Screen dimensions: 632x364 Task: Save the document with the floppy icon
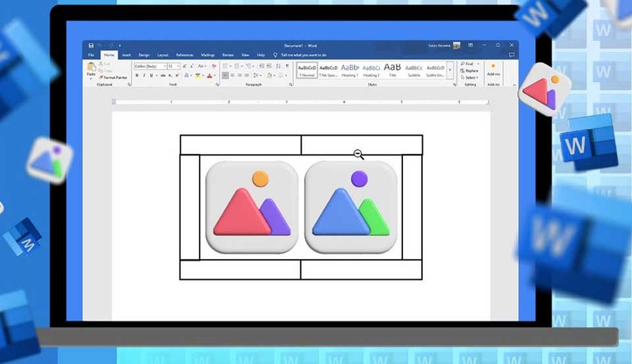point(91,46)
